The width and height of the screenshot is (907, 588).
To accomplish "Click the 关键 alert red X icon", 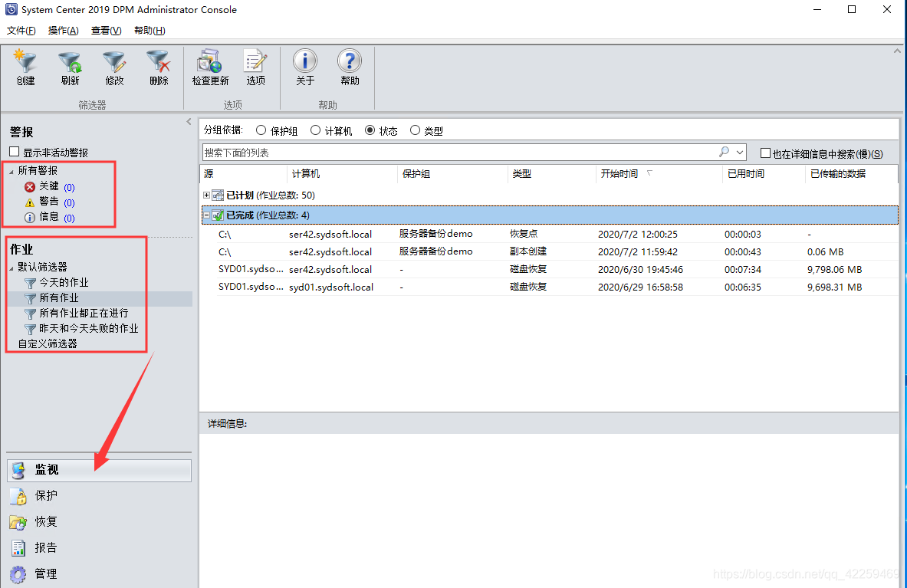I will coord(29,187).
